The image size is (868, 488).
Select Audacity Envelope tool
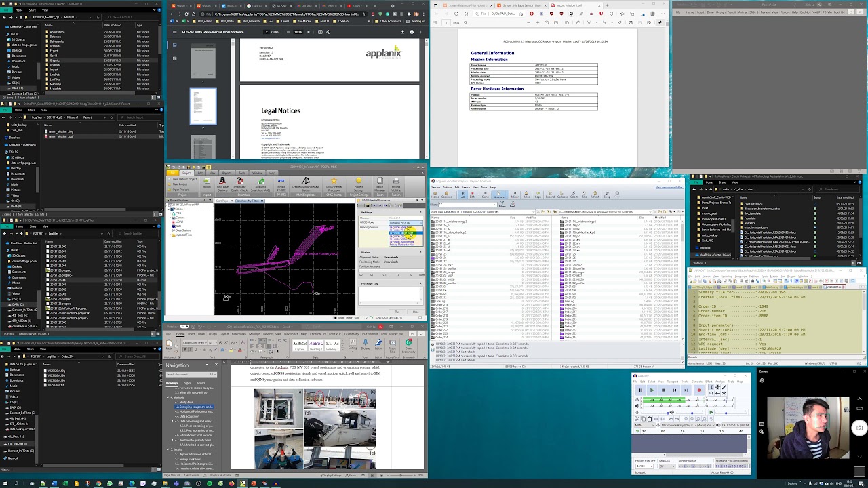[x=717, y=387]
